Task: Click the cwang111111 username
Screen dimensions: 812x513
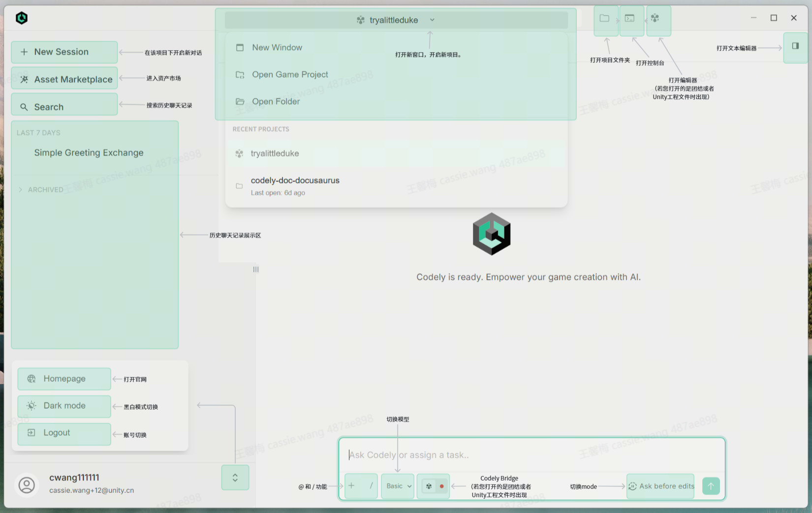Action: point(74,478)
